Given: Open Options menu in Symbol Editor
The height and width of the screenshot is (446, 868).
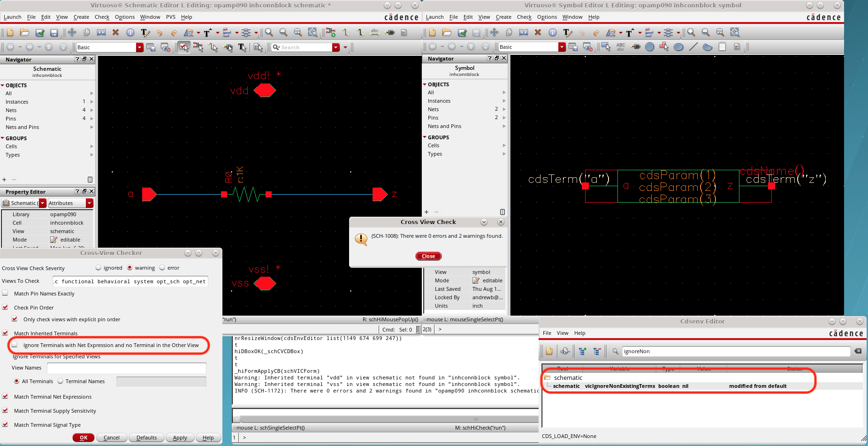Looking at the screenshot, I should 547,17.
